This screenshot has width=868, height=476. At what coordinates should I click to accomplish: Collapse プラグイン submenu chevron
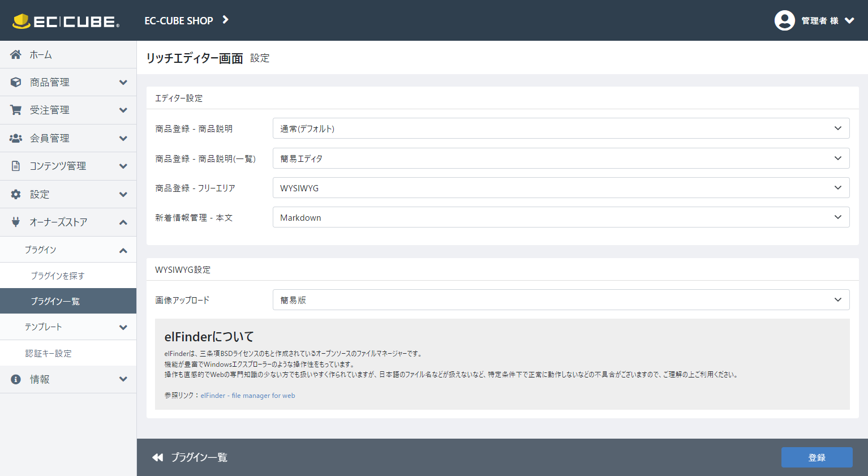pos(123,250)
